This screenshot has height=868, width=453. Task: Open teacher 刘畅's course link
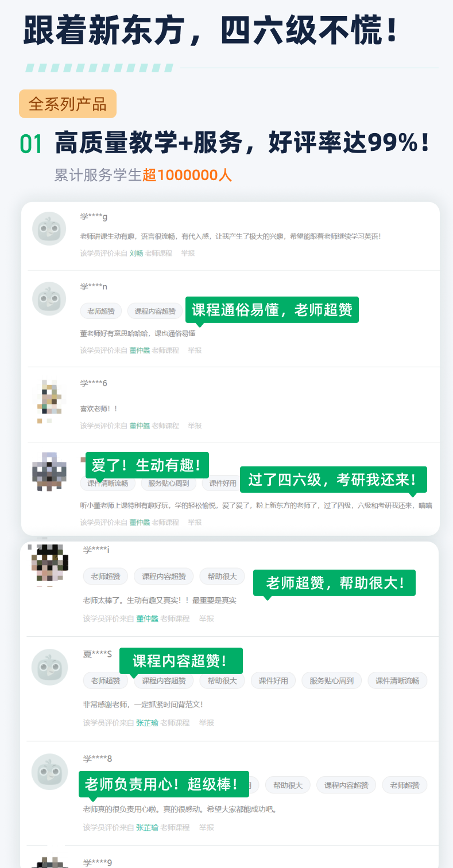pos(136,253)
